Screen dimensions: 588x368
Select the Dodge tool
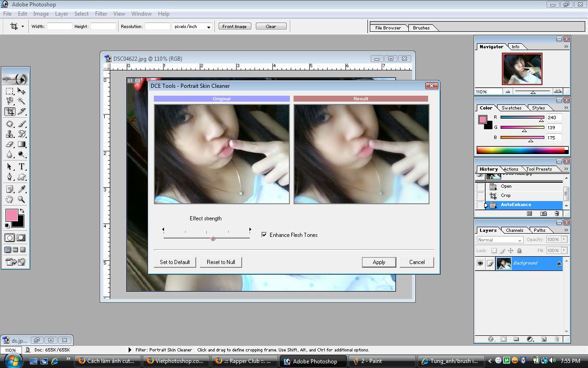coord(21,154)
